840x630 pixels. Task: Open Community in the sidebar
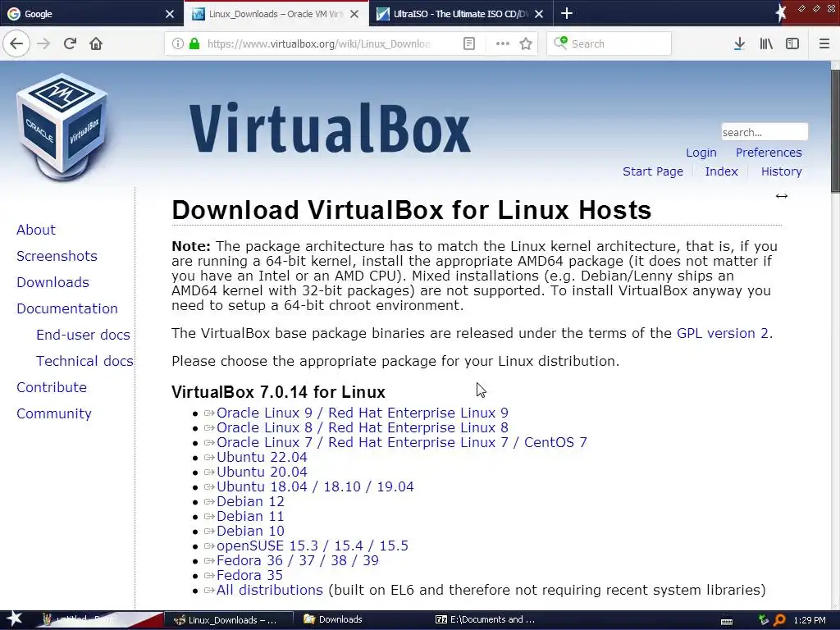(x=53, y=413)
